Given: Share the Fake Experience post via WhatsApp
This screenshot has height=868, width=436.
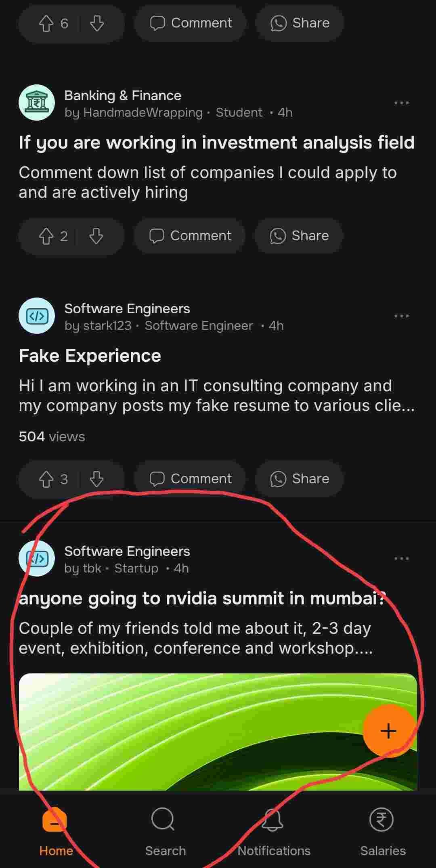Looking at the screenshot, I should click(299, 479).
